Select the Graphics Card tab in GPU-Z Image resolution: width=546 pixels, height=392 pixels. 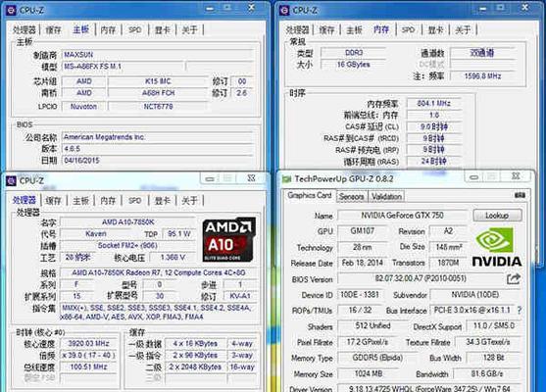tap(310, 195)
